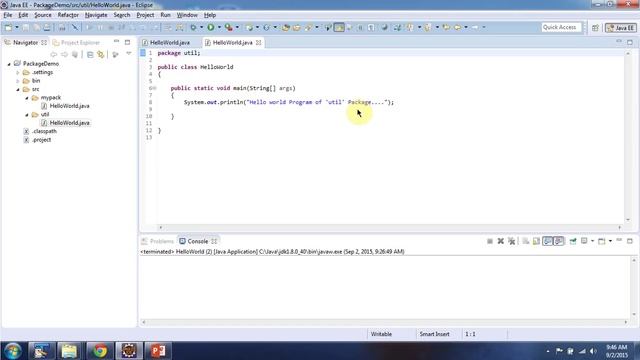Open the Open Console dropdown arrow
Viewport: 640px width, 360px height.
pos(610,241)
